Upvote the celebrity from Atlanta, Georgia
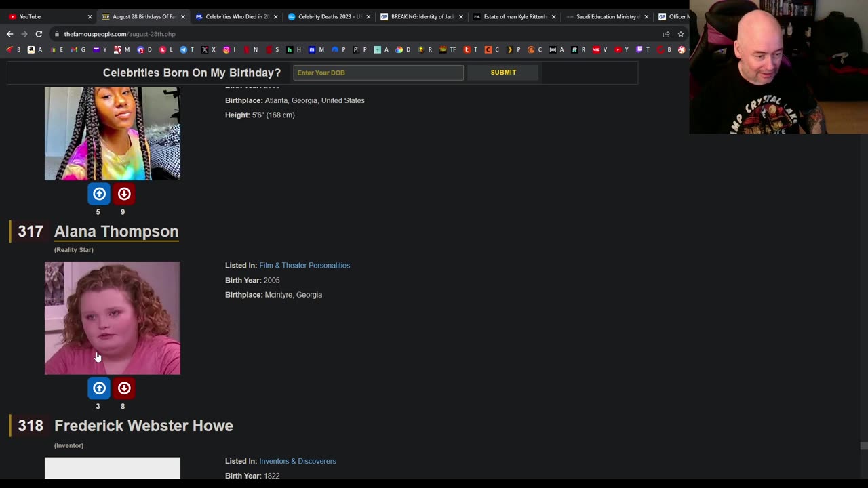This screenshot has width=868, height=488. click(99, 194)
